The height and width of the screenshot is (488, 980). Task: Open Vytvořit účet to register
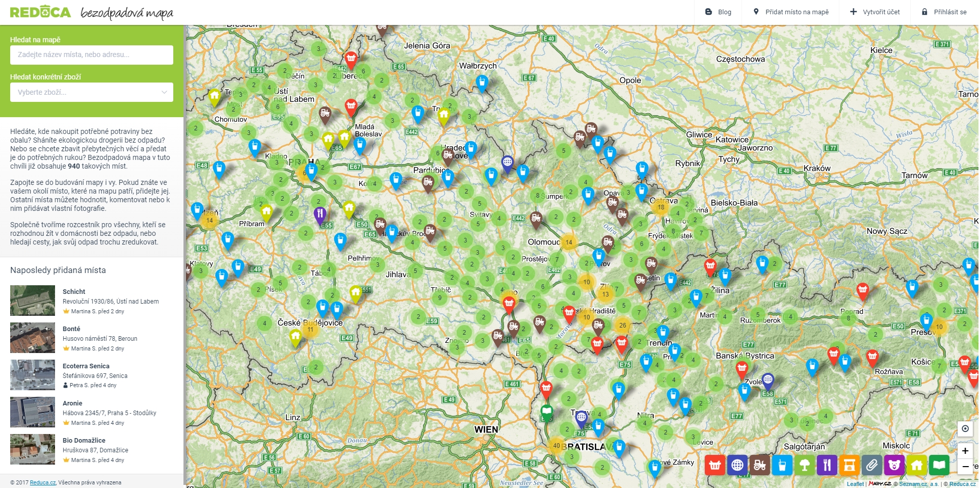click(x=875, y=12)
